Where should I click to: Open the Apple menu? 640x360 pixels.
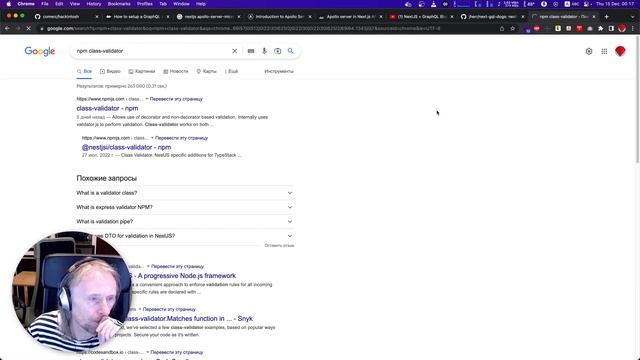click(9, 4)
